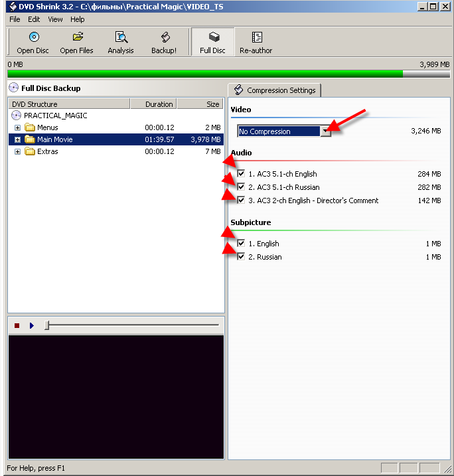The image size is (454, 476).
Task: Click the Extras folder icon
Action: (x=30, y=151)
